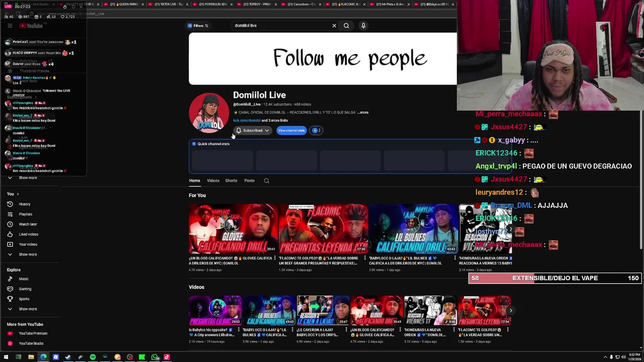Open Playlists in the sidebar
644x362 pixels.
pyautogui.click(x=25, y=214)
